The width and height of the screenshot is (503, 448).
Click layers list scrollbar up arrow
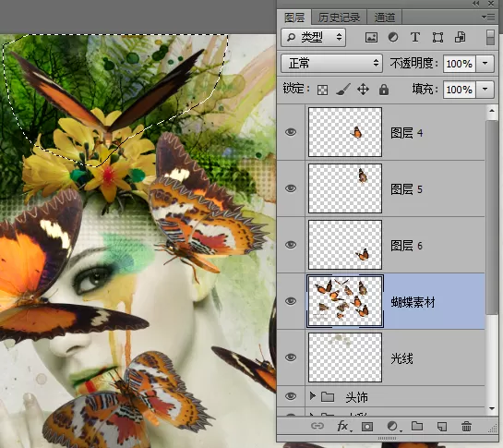[x=492, y=111]
